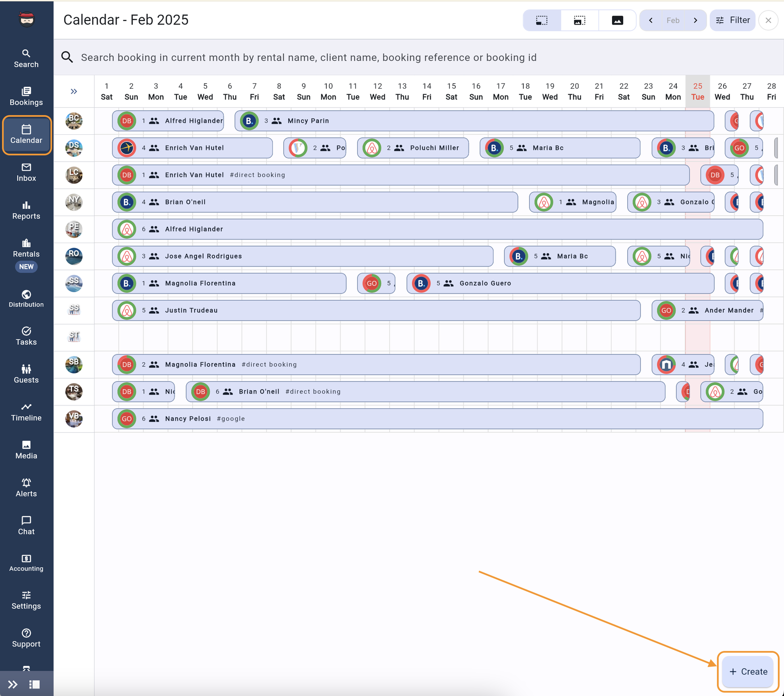Advance to March using the right chevron
Screen dimensions: 784x696
(x=696, y=20)
